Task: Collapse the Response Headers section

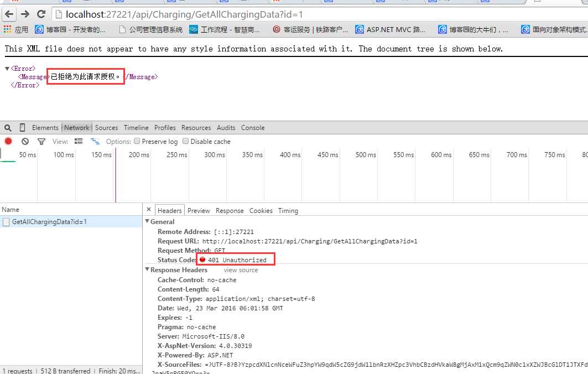Action: (147, 269)
